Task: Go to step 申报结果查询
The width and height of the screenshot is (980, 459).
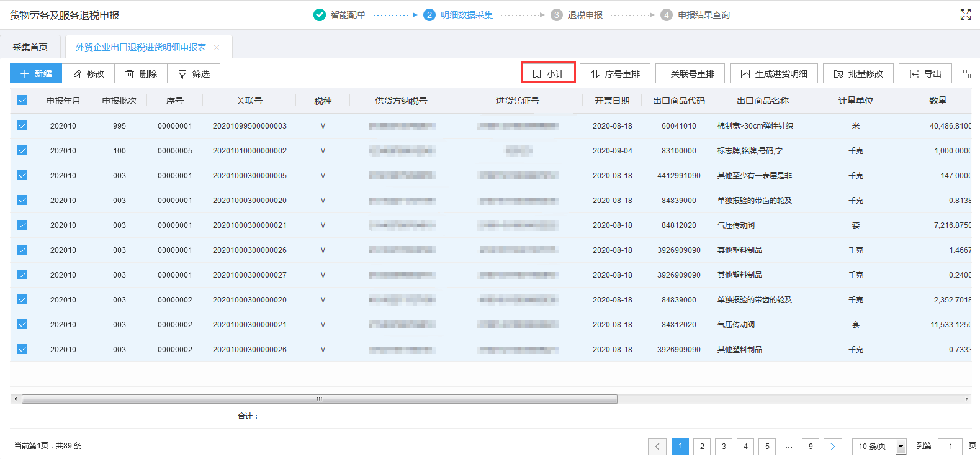Action: tap(695, 15)
